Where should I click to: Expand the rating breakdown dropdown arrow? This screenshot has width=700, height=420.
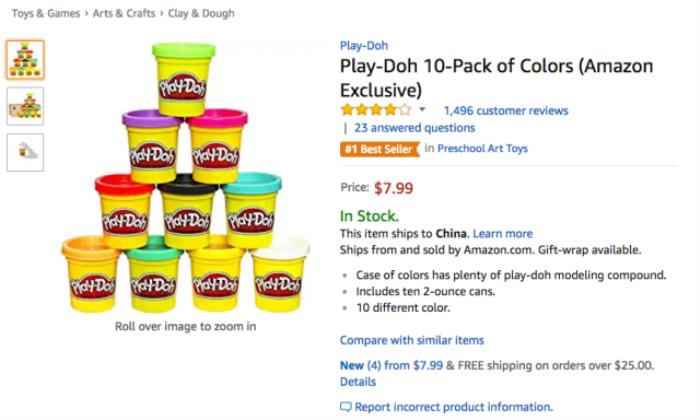(422, 110)
